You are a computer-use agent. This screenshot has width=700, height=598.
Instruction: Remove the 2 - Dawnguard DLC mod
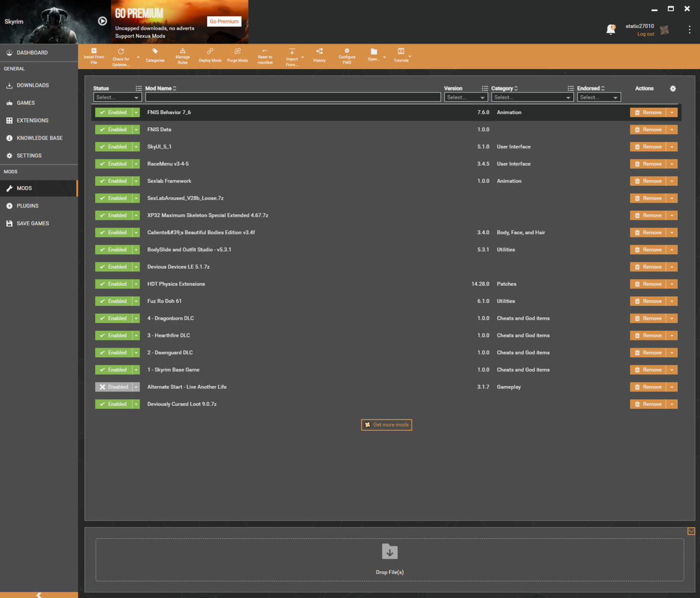(x=648, y=353)
